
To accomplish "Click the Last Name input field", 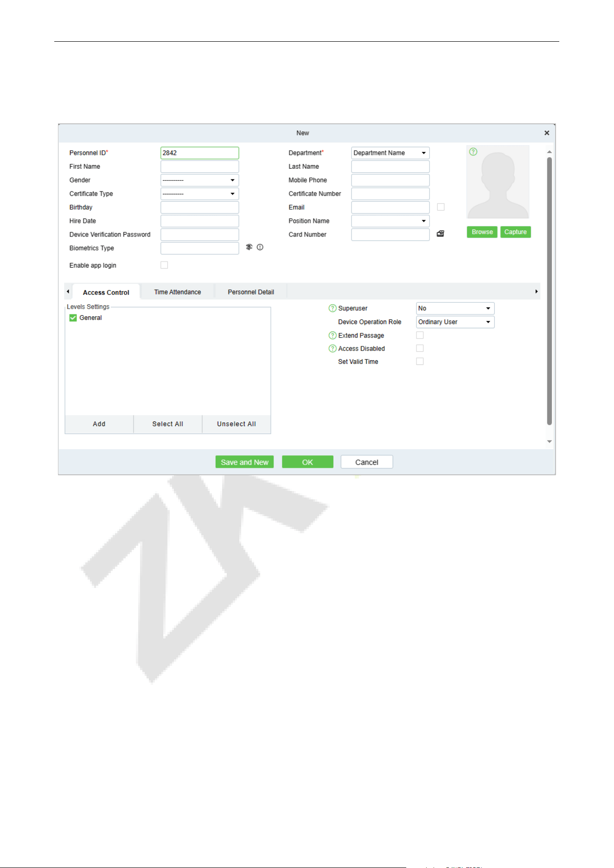I will (390, 166).
